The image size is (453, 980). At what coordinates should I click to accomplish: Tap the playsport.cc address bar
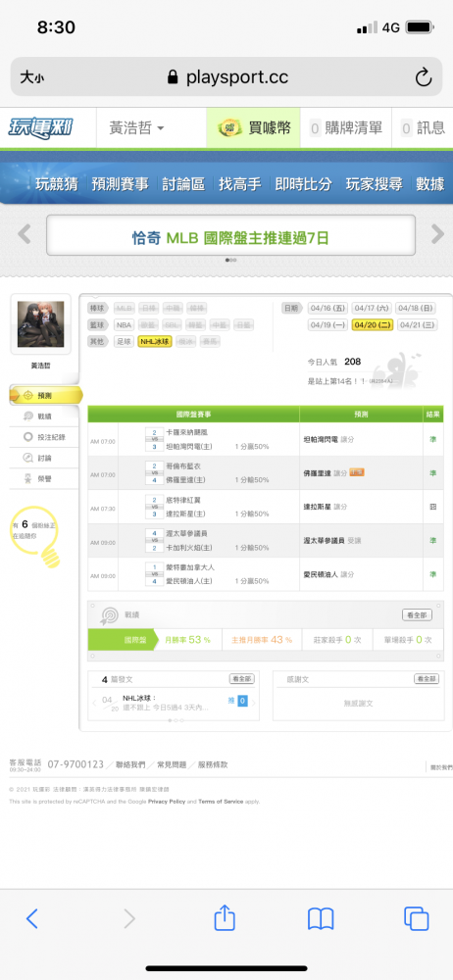click(x=226, y=76)
